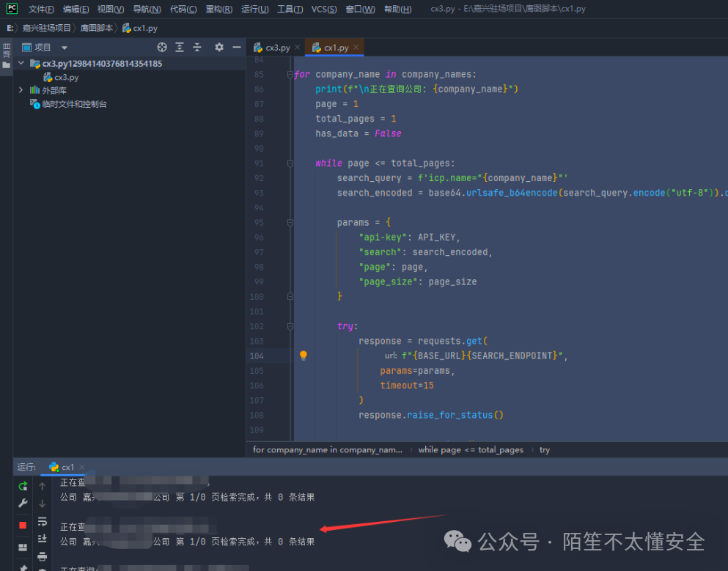Toggle soft-wrap in the run console
This screenshot has height=571, width=728.
(42, 521)
